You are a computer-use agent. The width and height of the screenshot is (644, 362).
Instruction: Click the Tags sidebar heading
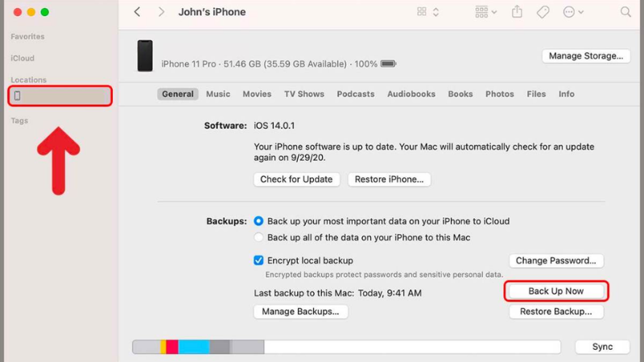tap(19, 121)
